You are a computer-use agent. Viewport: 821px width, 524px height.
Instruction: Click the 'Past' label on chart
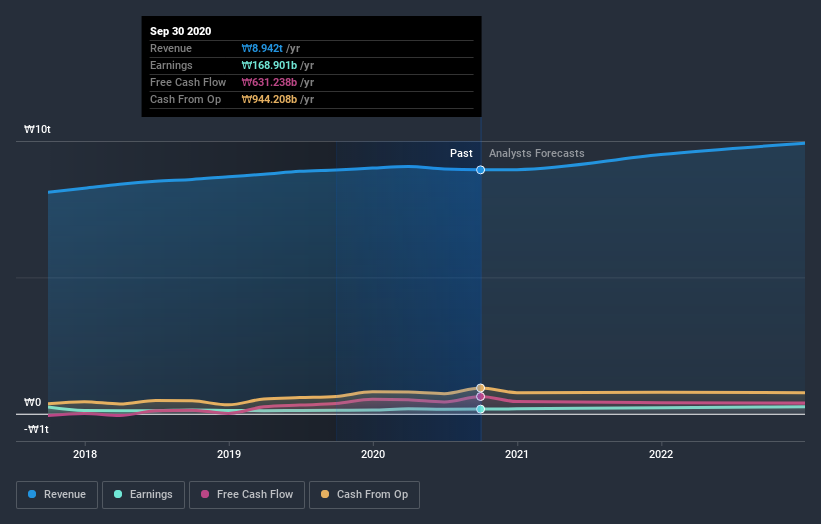point(461,153)
